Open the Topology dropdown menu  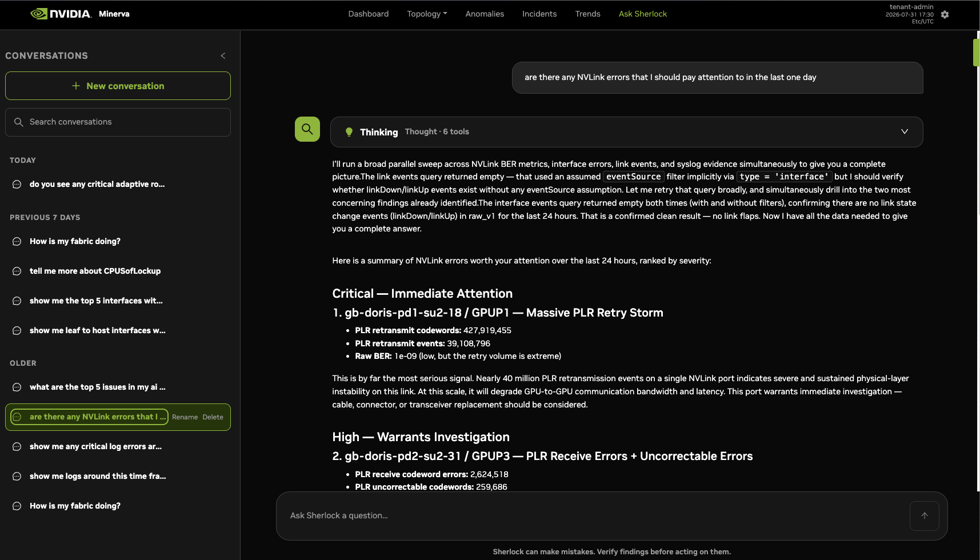[x=427, y=14]
